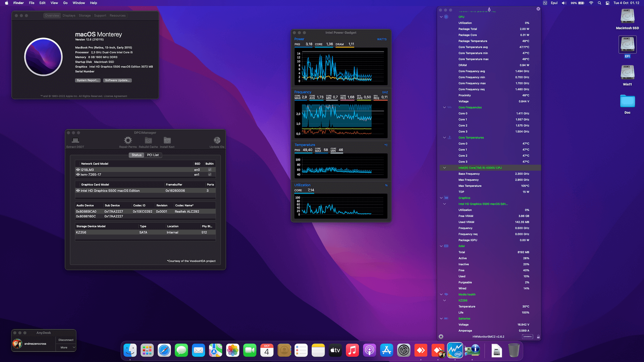
Task: Open Photos app in Dock
Action: coord(233,351)
